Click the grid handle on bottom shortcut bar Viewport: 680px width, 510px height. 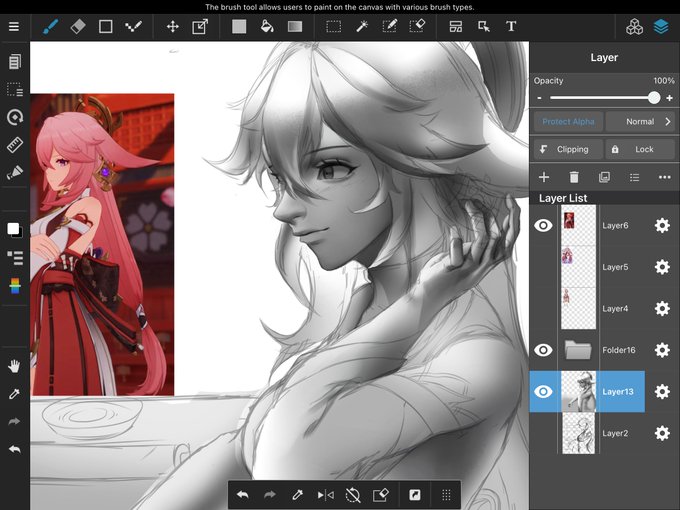pyautogui.click(x=446, y=494)
